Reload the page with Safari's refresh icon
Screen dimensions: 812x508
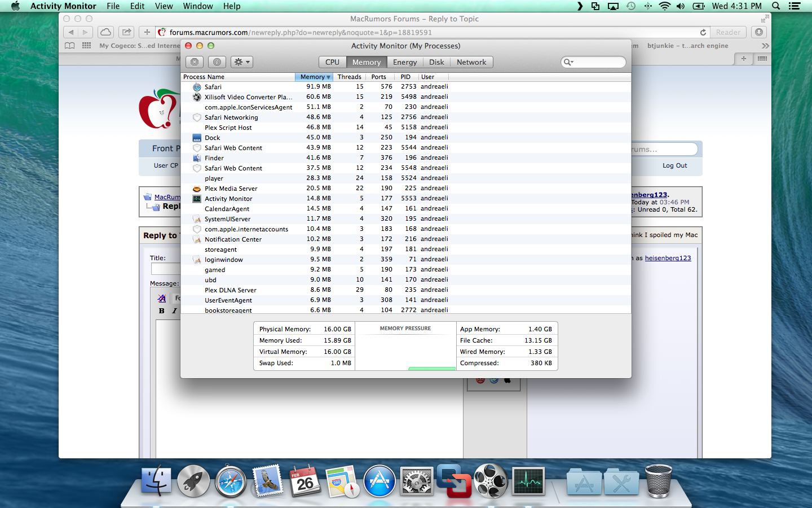(x=703, y=32)
